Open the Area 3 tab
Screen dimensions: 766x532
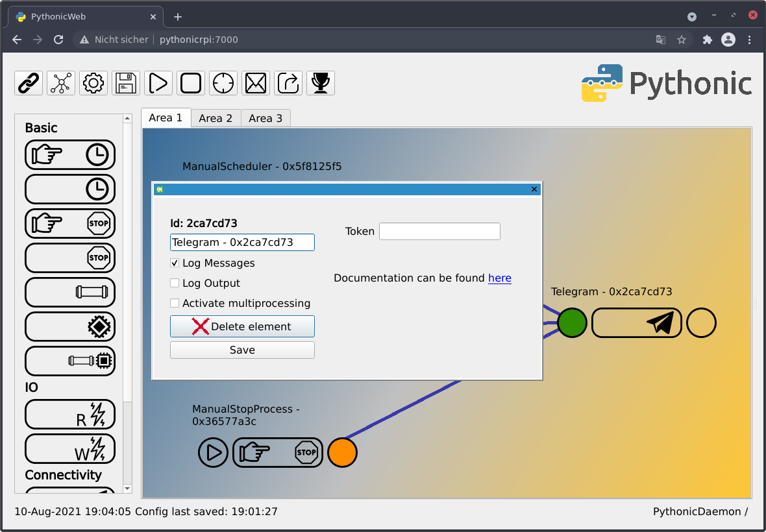[266, 118]
